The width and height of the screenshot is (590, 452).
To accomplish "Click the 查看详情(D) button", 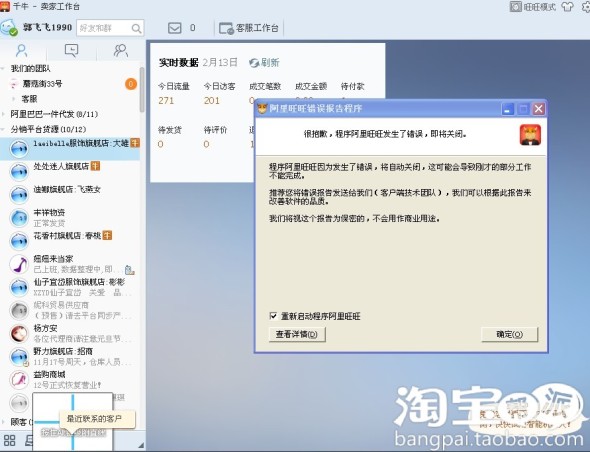I will (x=297, y=334).
